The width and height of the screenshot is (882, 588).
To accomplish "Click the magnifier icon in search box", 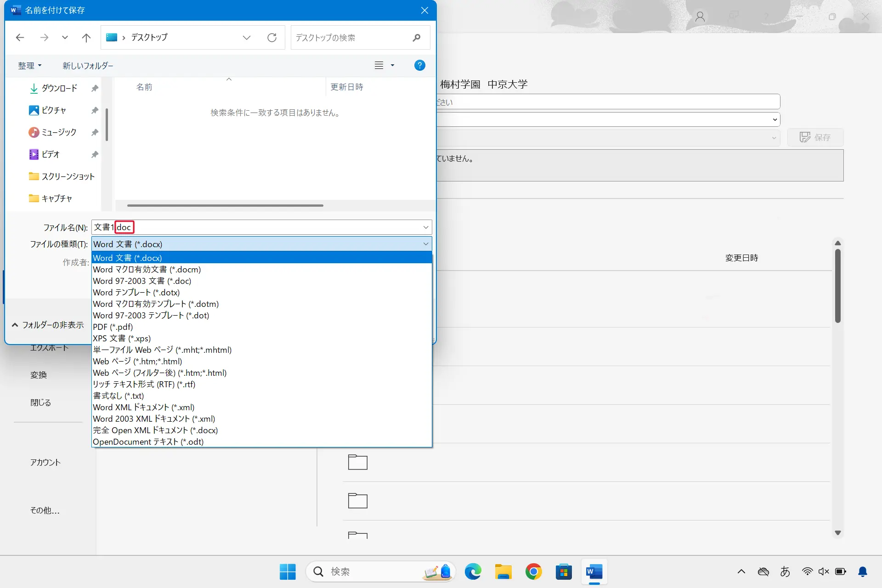I will (417, 38).
